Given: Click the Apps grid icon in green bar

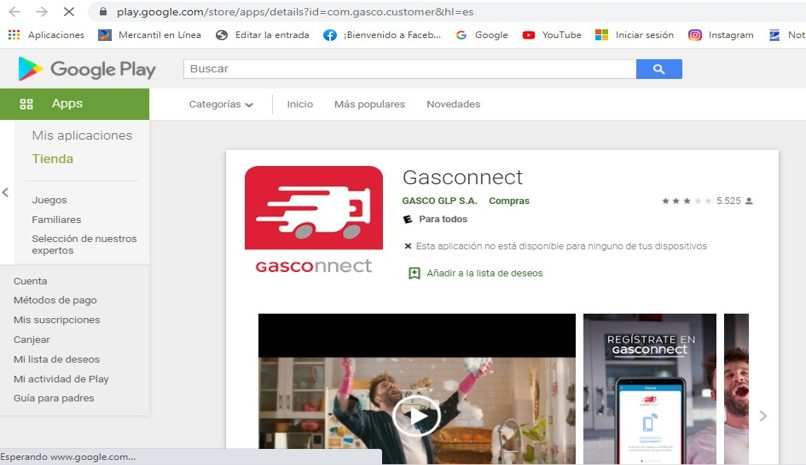Looking at the screenshot, I should pyautogui.click(x=26, y=104).
